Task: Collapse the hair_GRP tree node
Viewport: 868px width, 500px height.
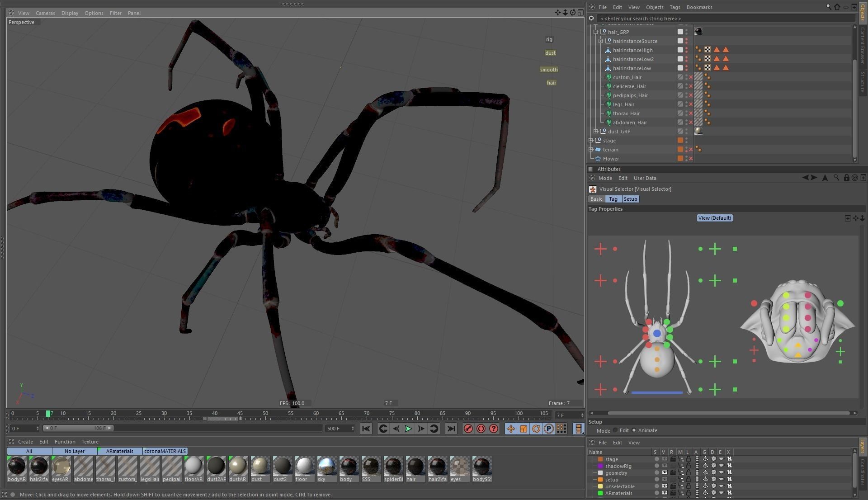Action: coord(596,32)
